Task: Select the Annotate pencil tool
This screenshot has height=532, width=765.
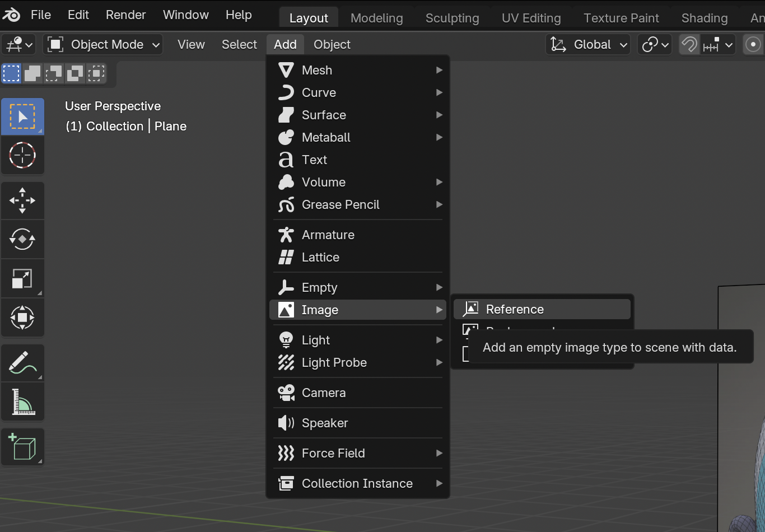Action: [x=22, y=363]
